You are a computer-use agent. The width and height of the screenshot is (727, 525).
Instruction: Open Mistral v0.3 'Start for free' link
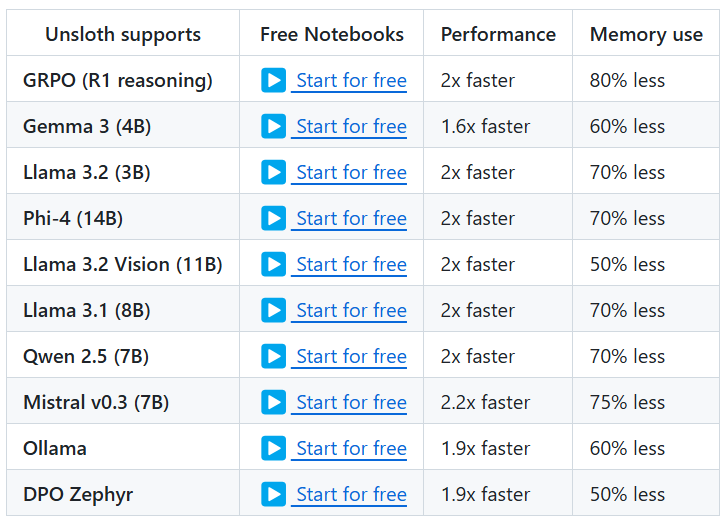(x=351, y=403)
